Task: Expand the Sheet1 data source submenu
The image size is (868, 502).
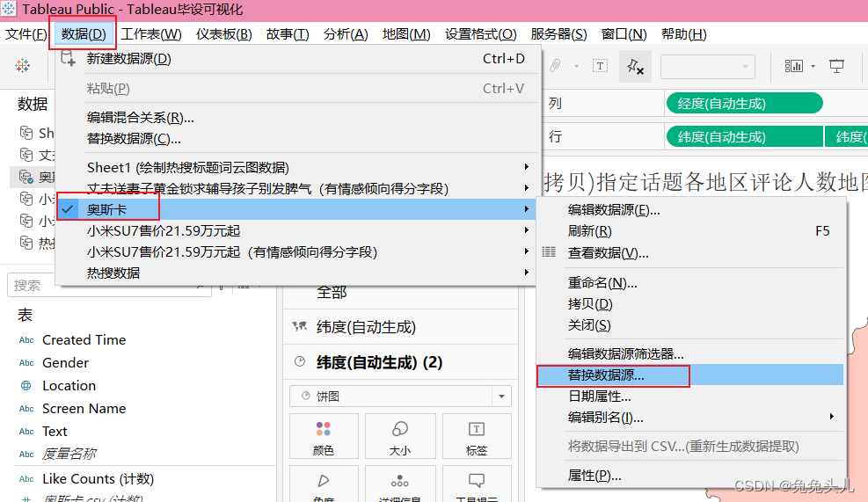Action: [527, 167]
